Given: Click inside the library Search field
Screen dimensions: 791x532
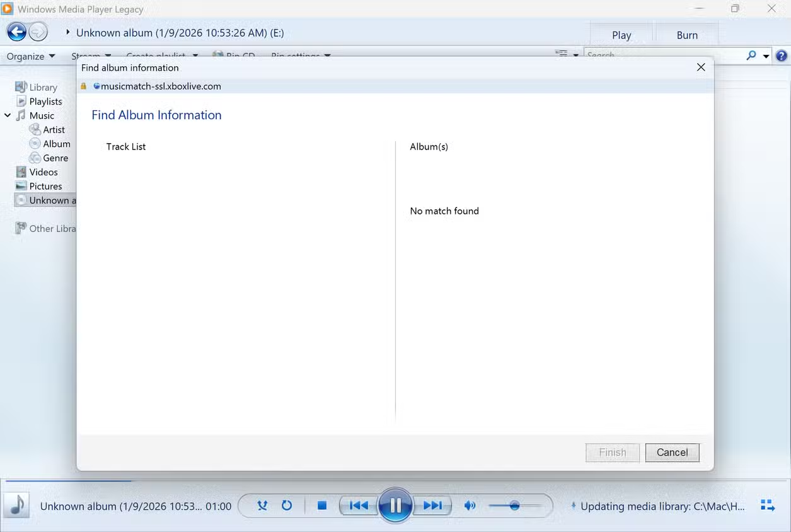Looking at the screenshot, I should click(x=630, y=55).
